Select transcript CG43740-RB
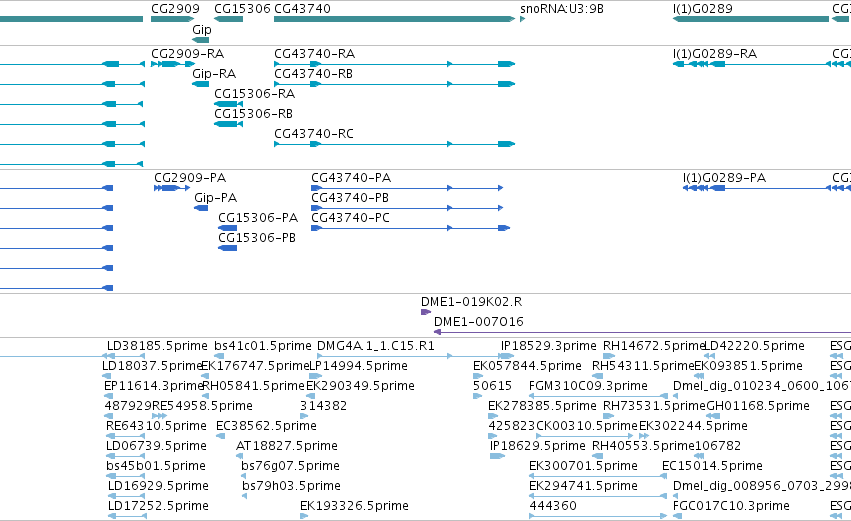This screenshot has height=521, width=851. [x=314, y=74]
